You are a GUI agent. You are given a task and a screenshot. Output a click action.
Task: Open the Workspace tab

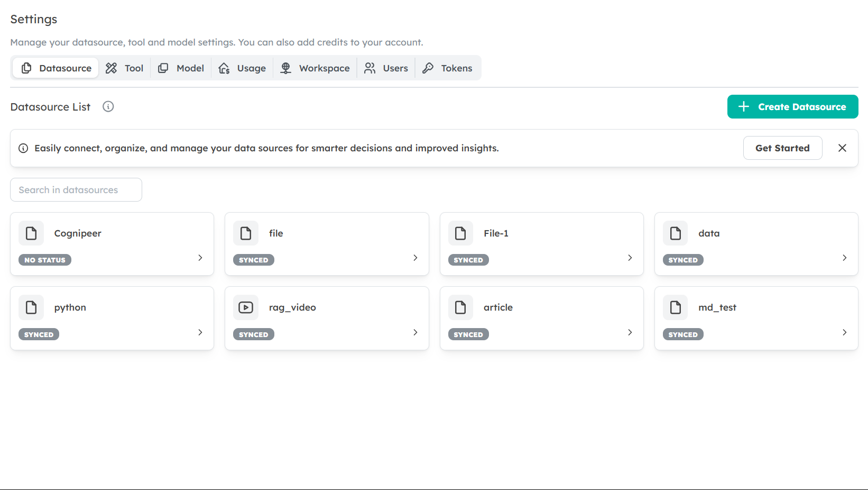point(315,68)
